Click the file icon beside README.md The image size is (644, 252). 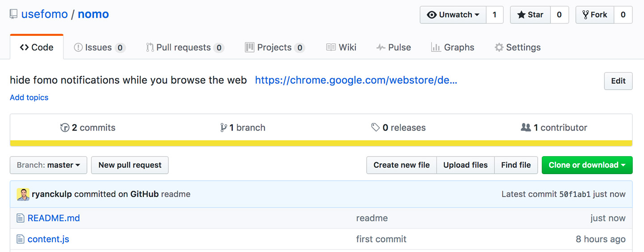[x=20, y=218]
